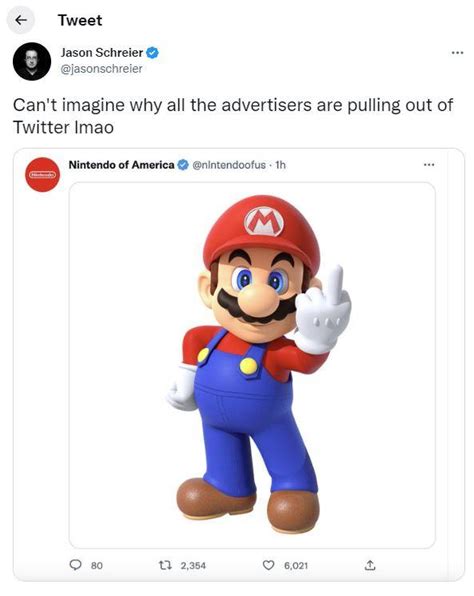Open Jason Schreier's profile picture

pyautogui.click(x=32, y=62)
